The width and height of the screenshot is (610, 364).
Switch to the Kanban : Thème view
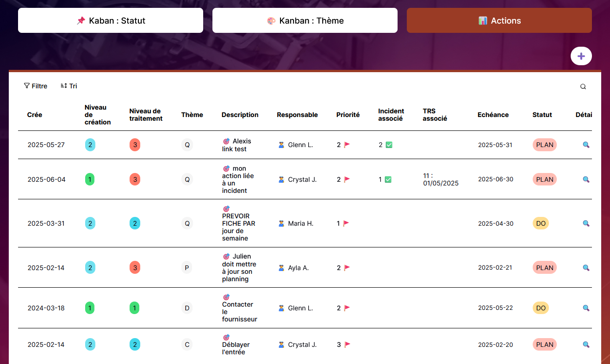tap(305, 20)
